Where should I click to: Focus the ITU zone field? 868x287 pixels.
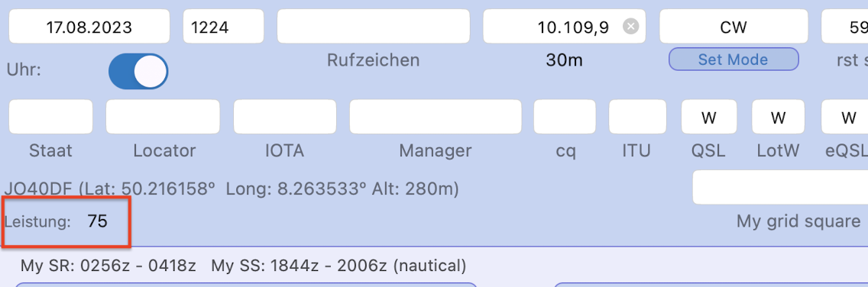(638, 117)
